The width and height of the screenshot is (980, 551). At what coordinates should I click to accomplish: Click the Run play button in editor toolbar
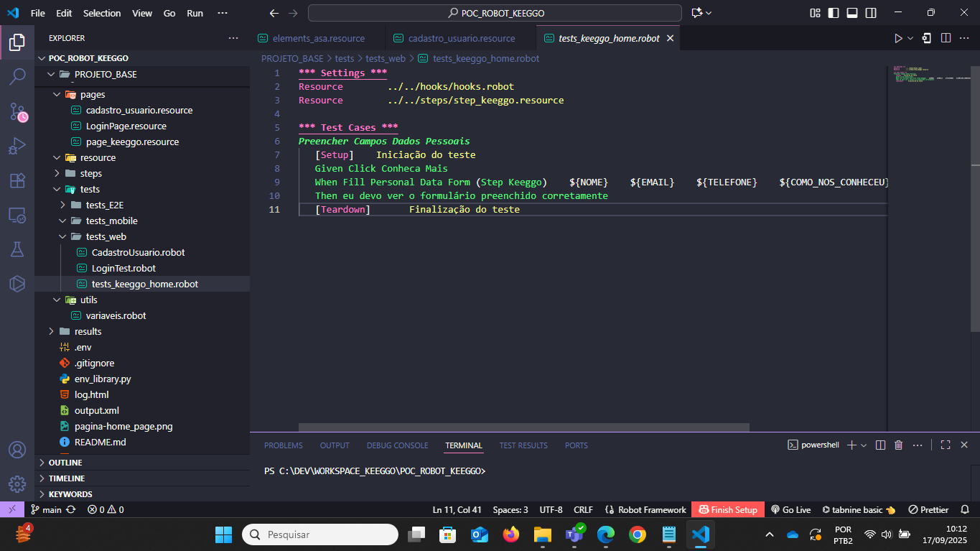(897, 38)
